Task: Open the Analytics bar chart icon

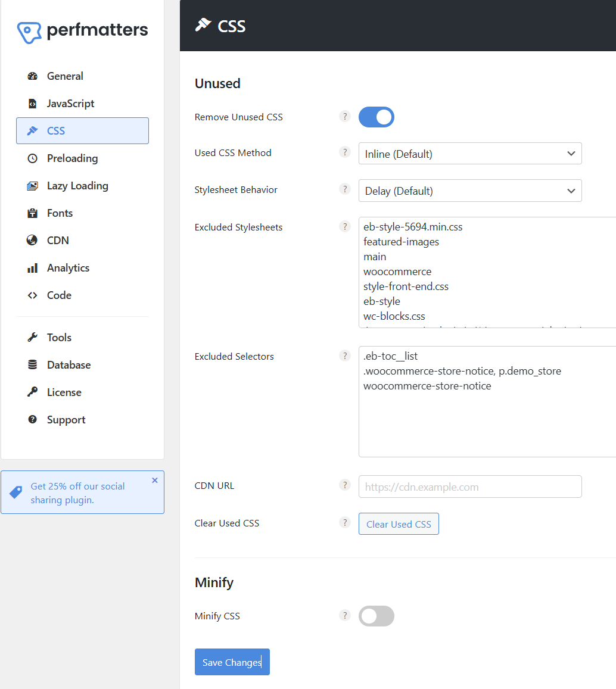Action: (33, 267)
